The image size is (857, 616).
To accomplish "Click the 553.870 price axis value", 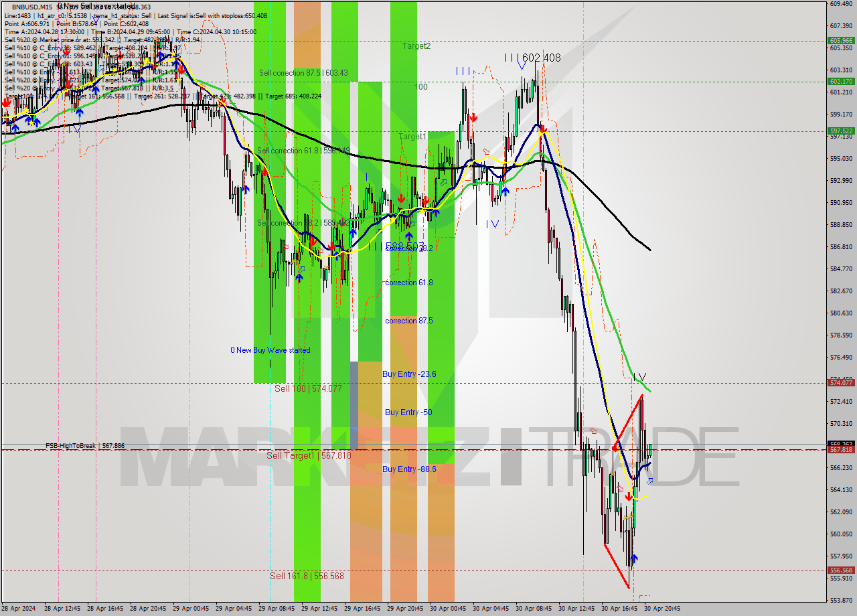I will coord(842,600).
